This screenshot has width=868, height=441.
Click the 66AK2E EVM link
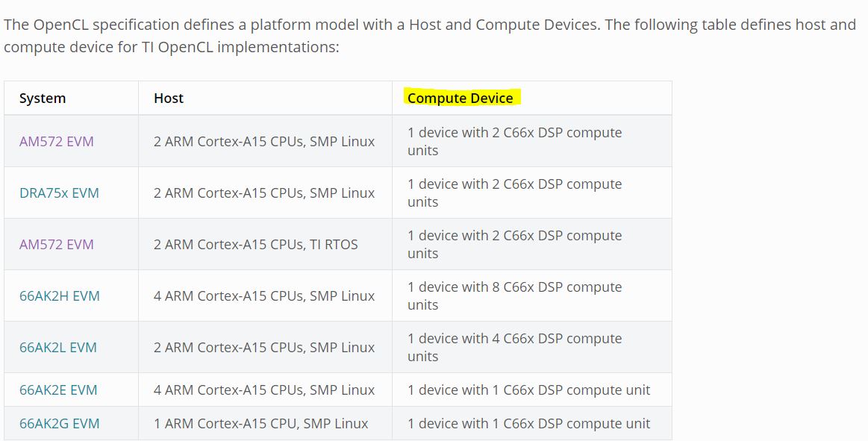tap(58, 390)
